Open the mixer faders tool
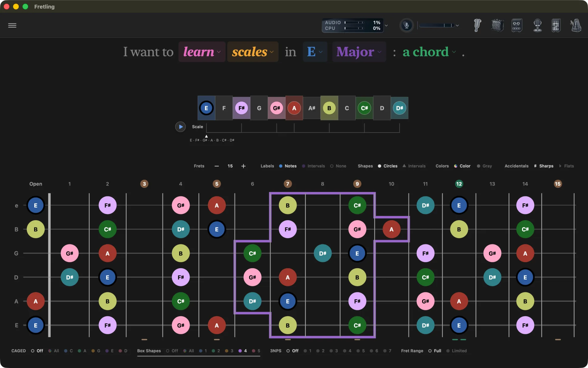 (x=556, y=25)
